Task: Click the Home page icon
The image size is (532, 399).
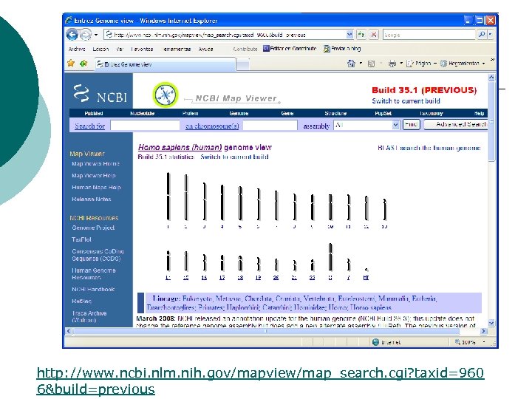Action: 351,64
